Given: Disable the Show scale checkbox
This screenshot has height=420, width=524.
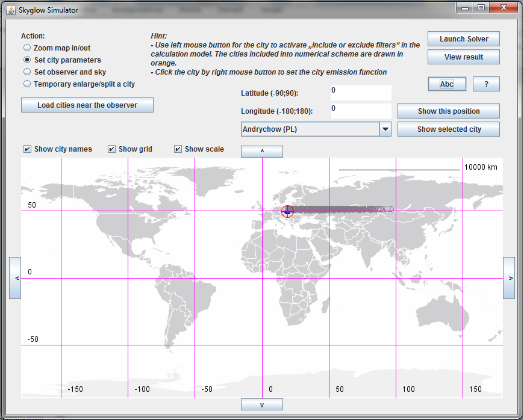Looking at the screenshot, I should pyautogui.click(x=178, y=149).
